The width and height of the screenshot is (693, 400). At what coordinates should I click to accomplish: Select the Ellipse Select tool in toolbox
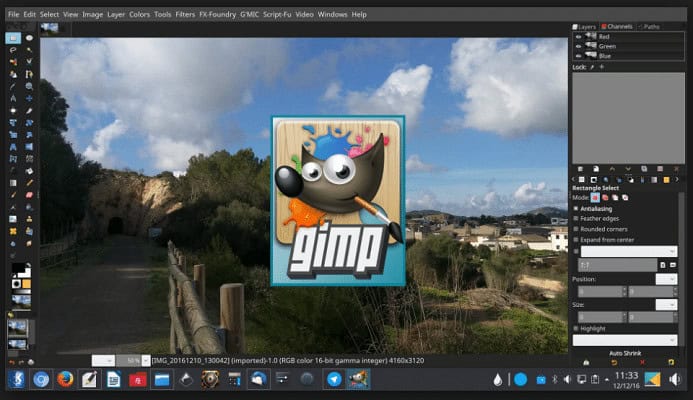click(29, 38)
